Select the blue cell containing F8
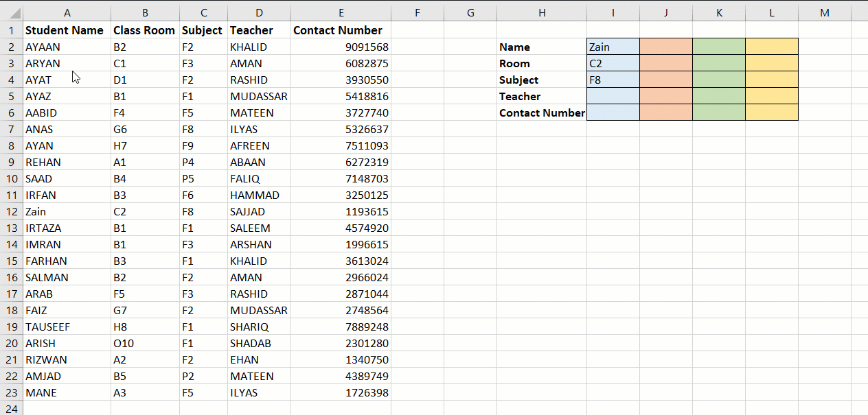This screenshot has width=868, height=415. pos(613,80)
